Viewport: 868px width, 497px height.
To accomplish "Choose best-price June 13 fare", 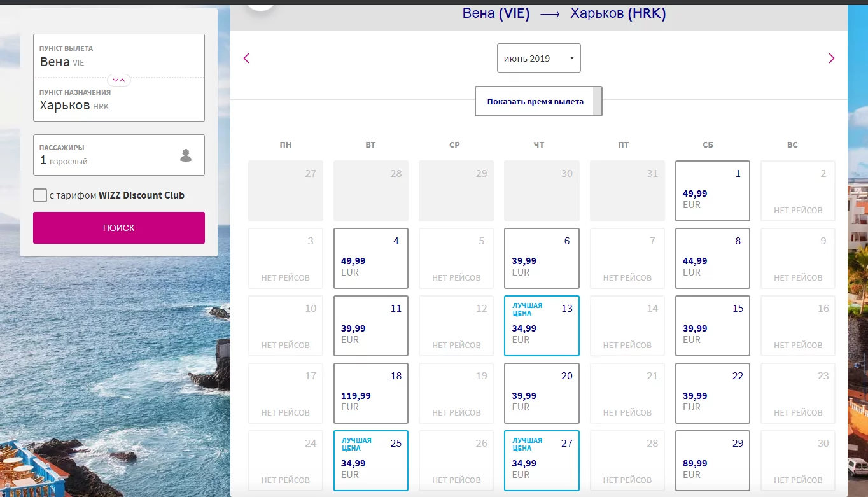I will tap(542, 326).
